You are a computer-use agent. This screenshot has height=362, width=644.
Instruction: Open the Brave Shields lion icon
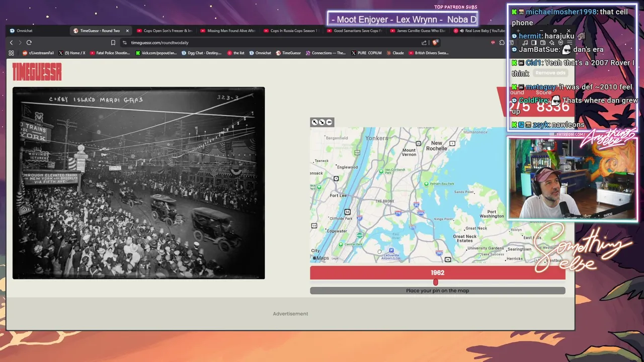(x=435, y=43)
